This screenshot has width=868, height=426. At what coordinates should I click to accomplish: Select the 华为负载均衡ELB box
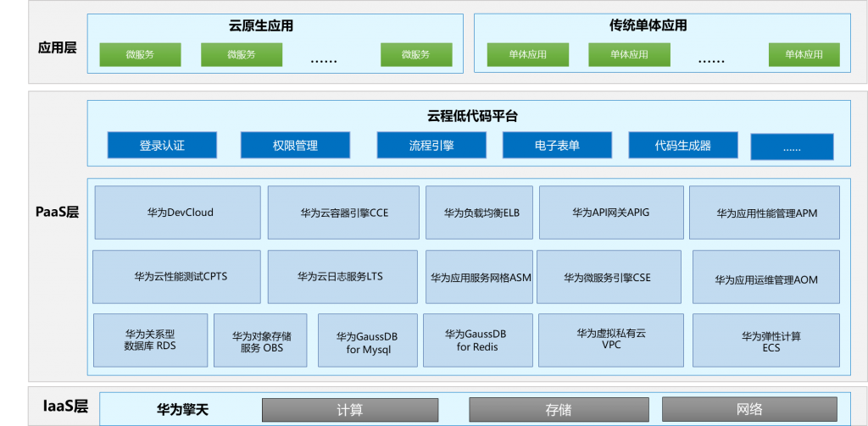pyautogui.click(x=480, y=213)
